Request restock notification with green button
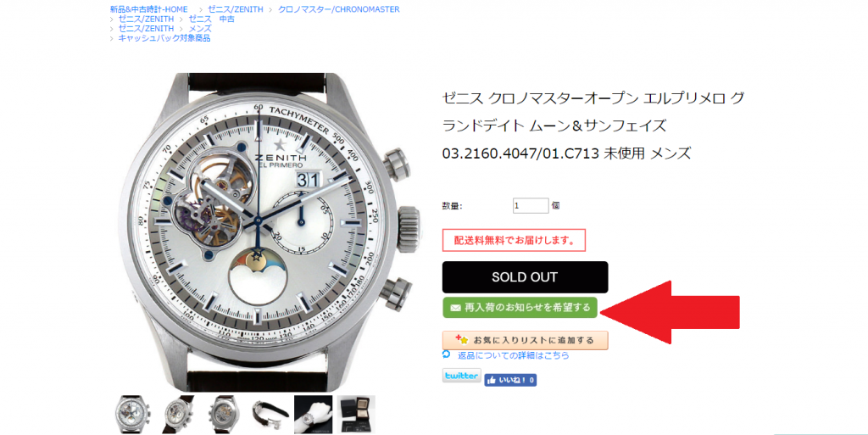This screenshot has width=868, height=435. (x=520, y=307)
